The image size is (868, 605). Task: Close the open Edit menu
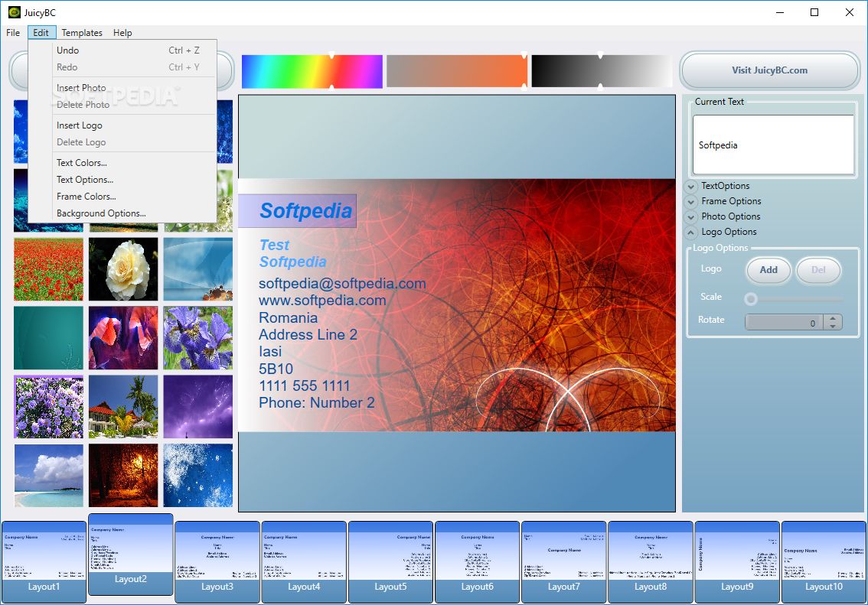tap(41, 33)
